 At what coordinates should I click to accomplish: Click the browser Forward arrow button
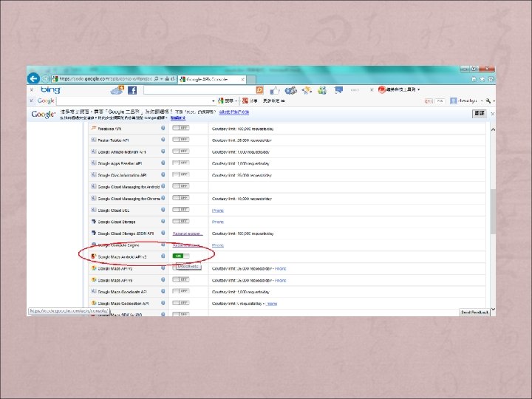point(46,79)
